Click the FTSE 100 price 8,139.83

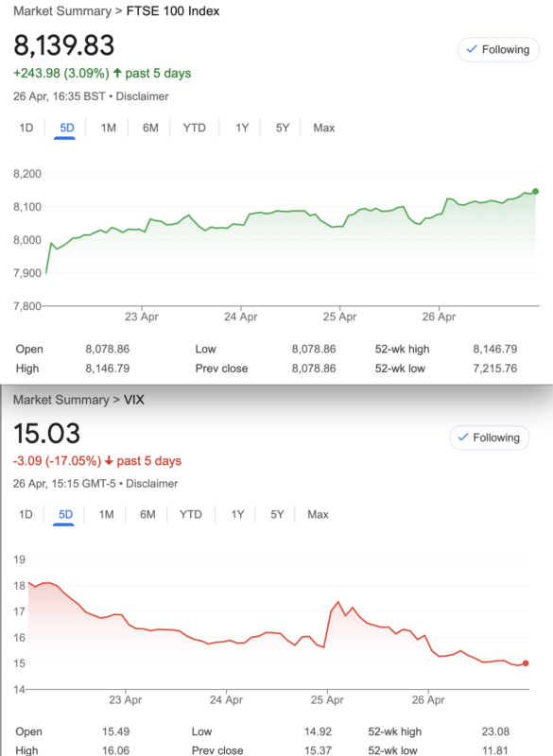pyautogui.click(x=64, y=45)
